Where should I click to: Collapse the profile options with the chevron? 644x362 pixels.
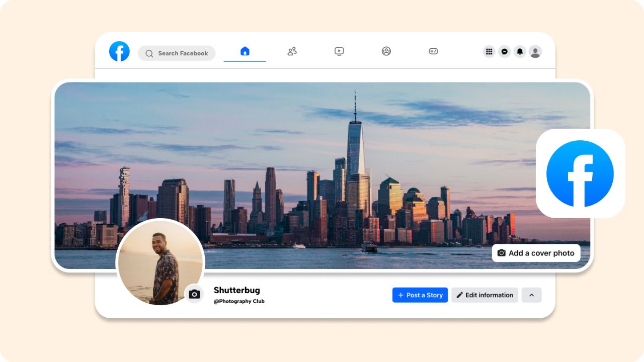point(532,295)
